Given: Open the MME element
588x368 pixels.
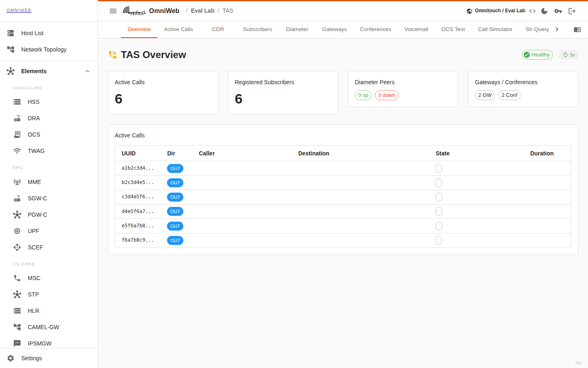Looking at the screenshot, I should [49, 182].
